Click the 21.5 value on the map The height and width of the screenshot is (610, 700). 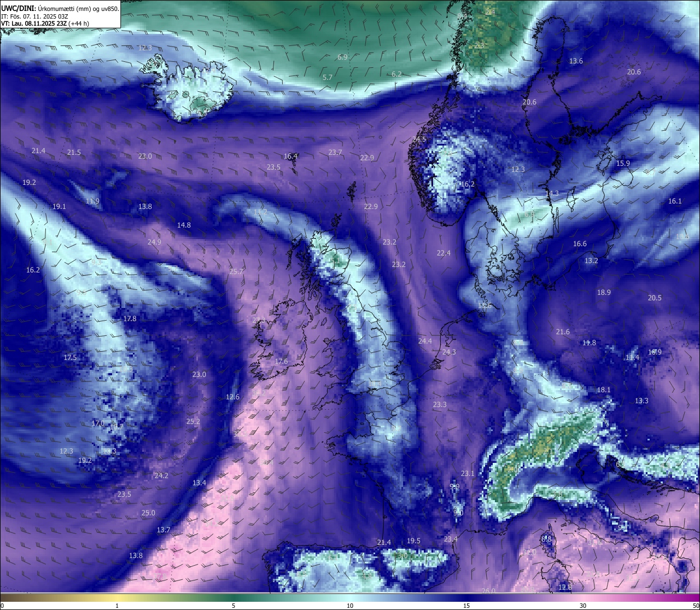74,152
